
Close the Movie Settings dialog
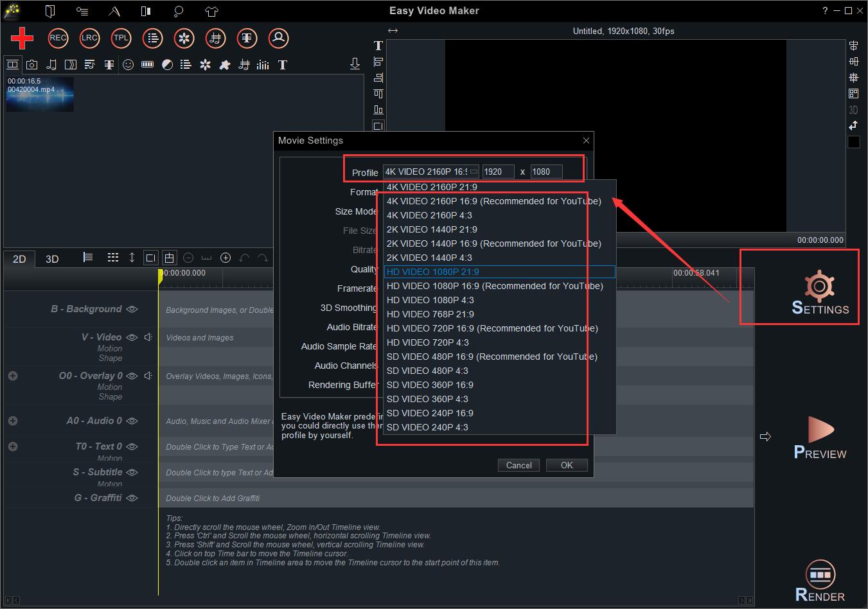coord(586,140)
